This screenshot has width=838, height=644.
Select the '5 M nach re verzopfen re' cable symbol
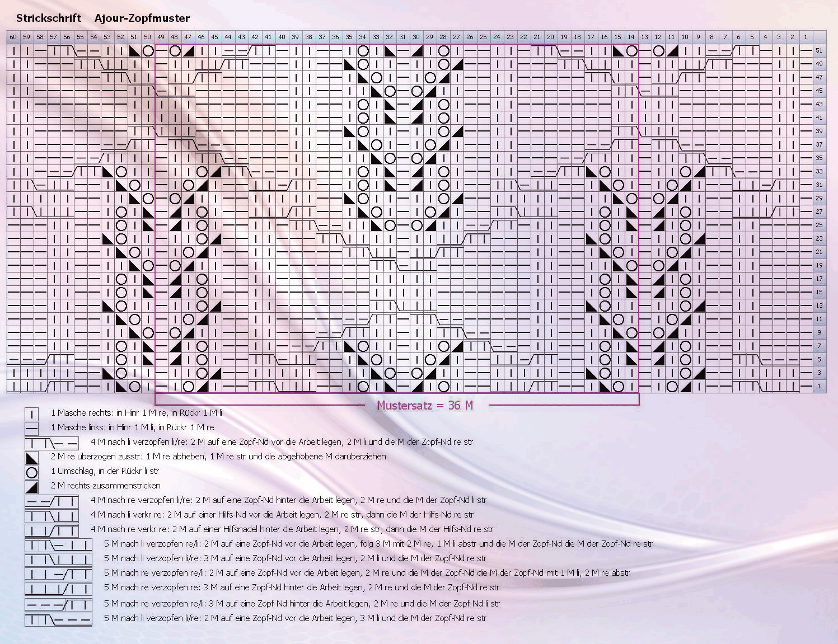(x=58, y=589)
